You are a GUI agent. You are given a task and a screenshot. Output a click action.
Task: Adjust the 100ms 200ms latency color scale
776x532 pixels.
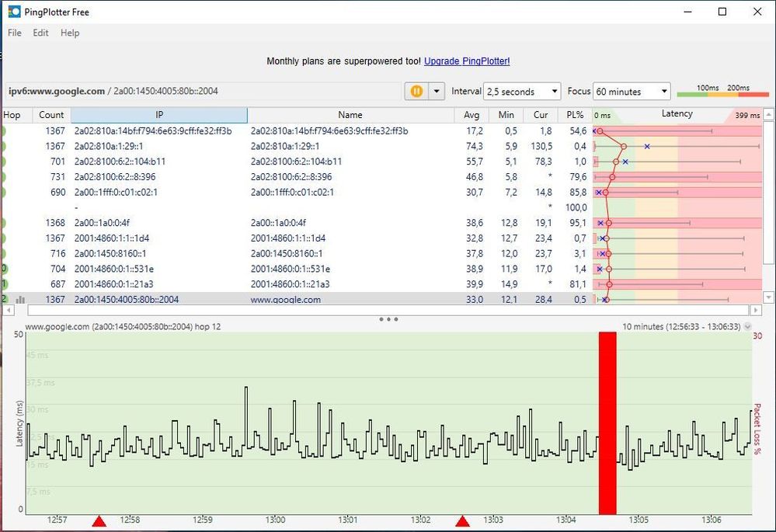click(x=722, y=91)
